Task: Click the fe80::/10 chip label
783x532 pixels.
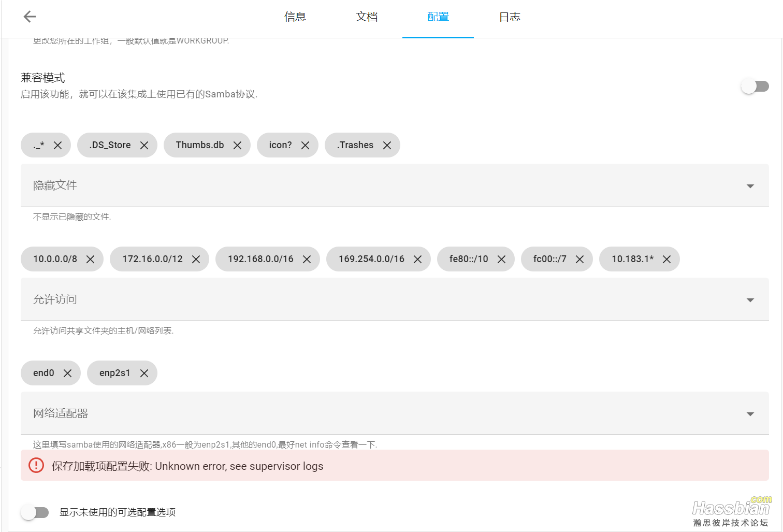Action: pos(469,259)
